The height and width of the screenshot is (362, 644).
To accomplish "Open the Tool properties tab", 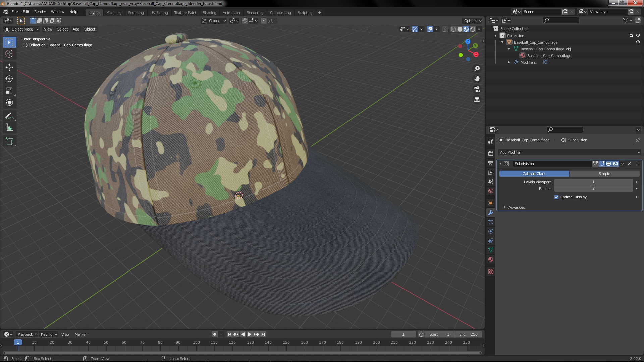I will tap(491, 141).
